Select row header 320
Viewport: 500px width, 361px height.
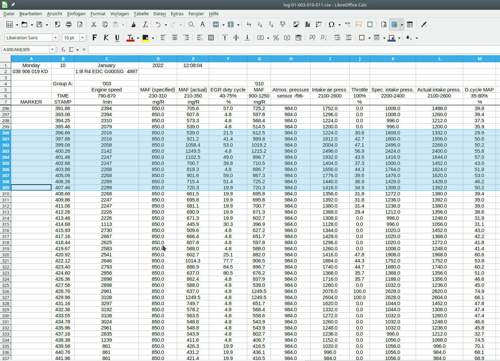6,255
